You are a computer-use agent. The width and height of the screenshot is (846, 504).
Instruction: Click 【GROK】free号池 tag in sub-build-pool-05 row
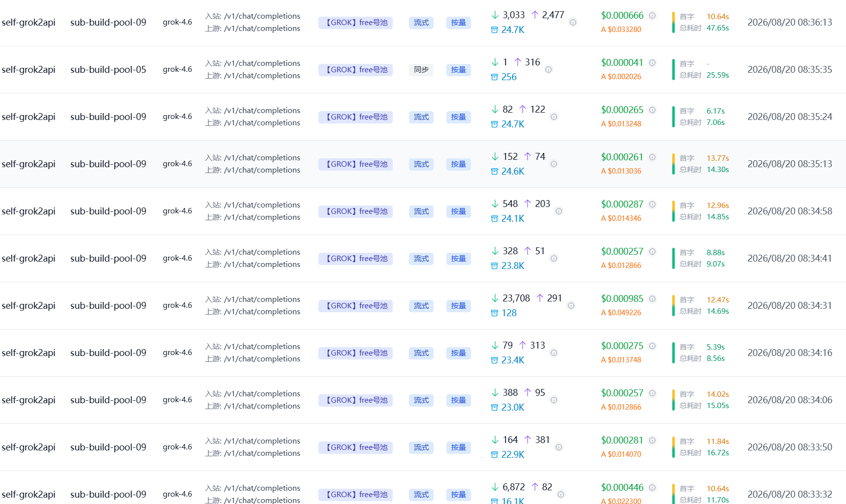coord(355,70)
